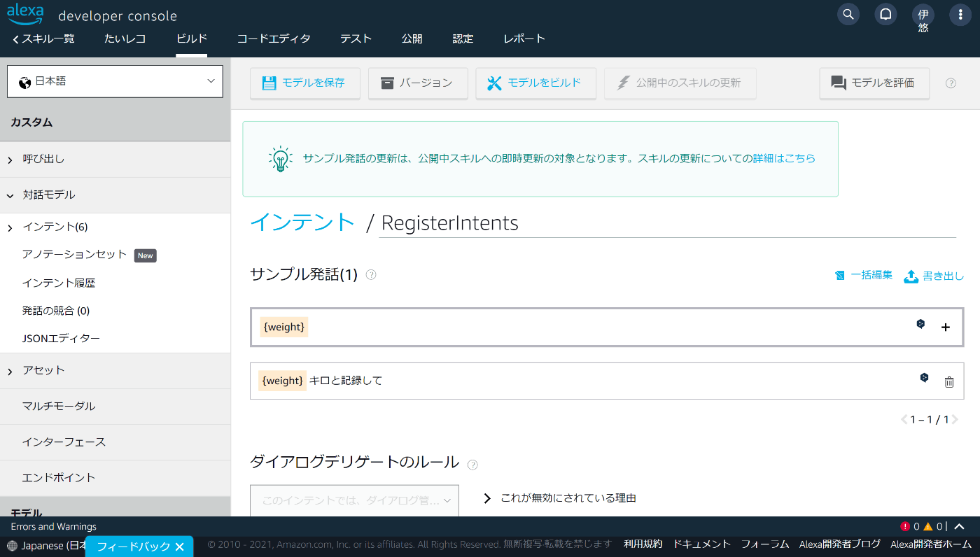The height and width of the screenshot is (557, 980).
Task: Open Japanese locale selector in footer
Action: pos(46,546)
